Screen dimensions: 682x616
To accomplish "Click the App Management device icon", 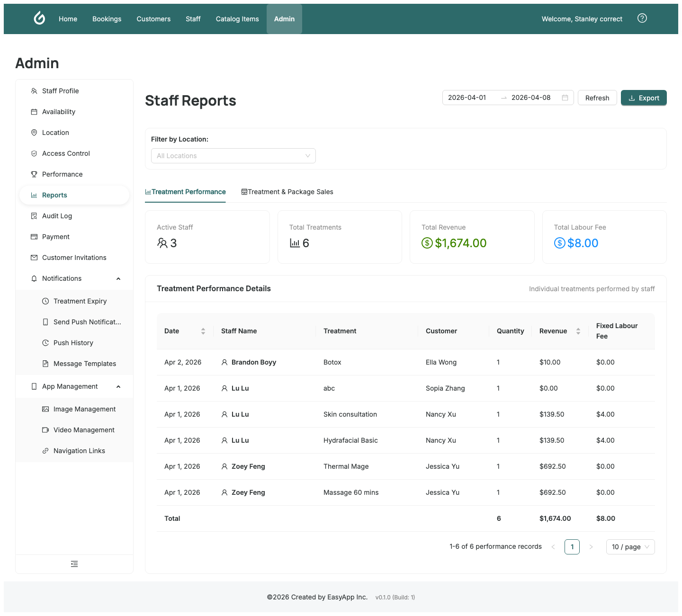I will [34, 386].
